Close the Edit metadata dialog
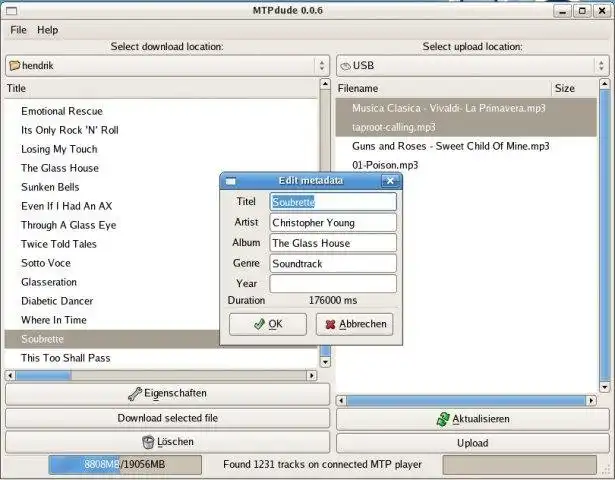 coord(390,181)
